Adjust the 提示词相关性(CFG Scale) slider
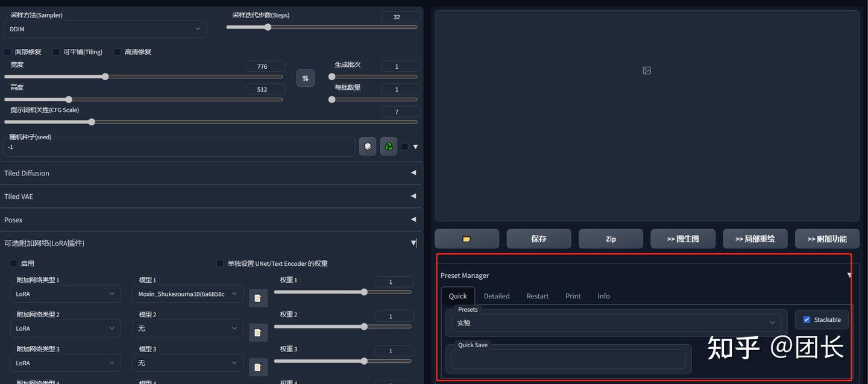The width and height of the screenshot is (868, 384). [x=211, y=122]
